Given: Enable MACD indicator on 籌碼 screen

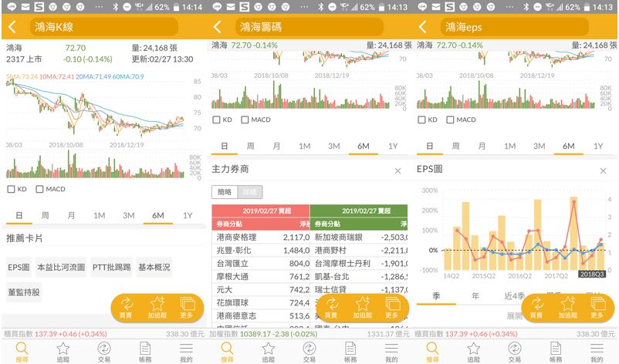Looking at the screenshot, I should 245,120.
